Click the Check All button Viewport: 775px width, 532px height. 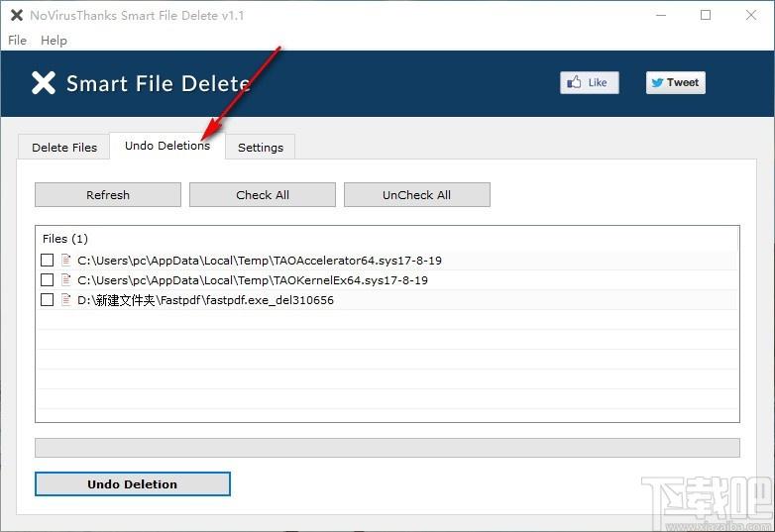pos(263,194)
